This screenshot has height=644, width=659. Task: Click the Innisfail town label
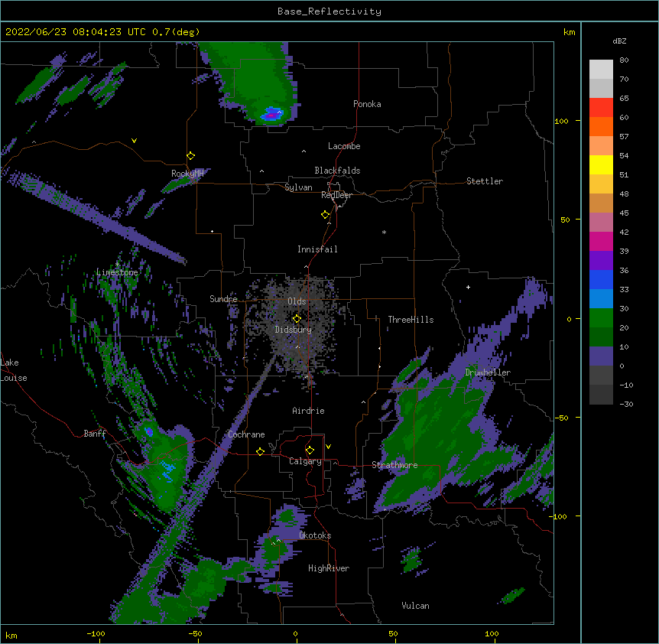(x=317, y=249)
